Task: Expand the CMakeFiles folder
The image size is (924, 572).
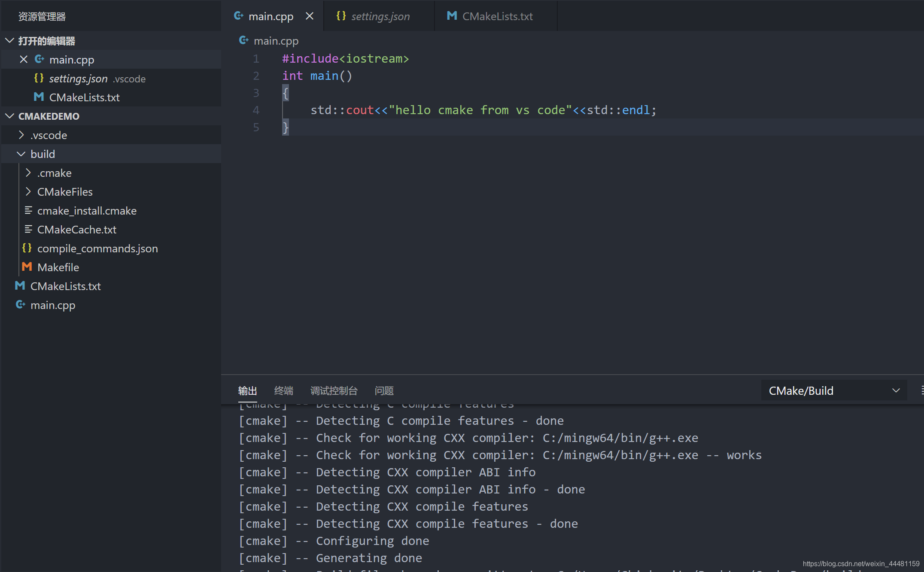Action: tap(111, 192)
